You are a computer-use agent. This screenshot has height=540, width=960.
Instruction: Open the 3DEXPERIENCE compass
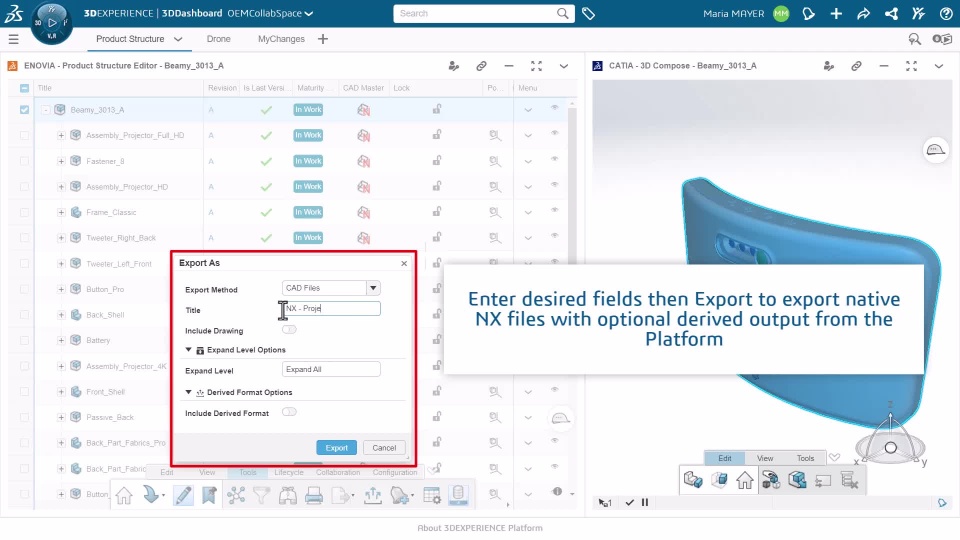pos(51,23)
